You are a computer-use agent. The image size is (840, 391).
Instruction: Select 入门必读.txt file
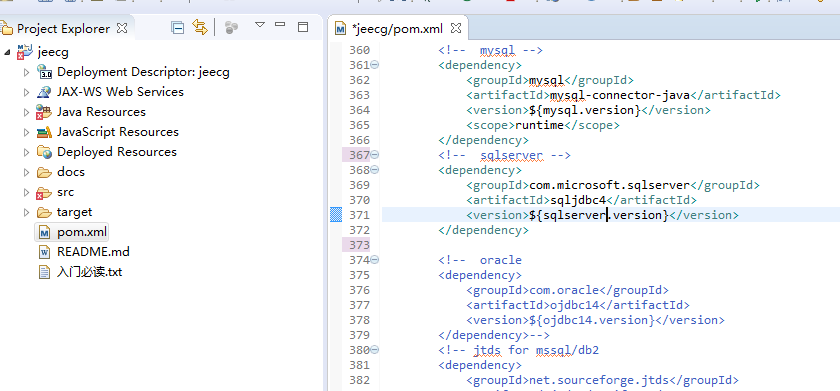[89, 272]
